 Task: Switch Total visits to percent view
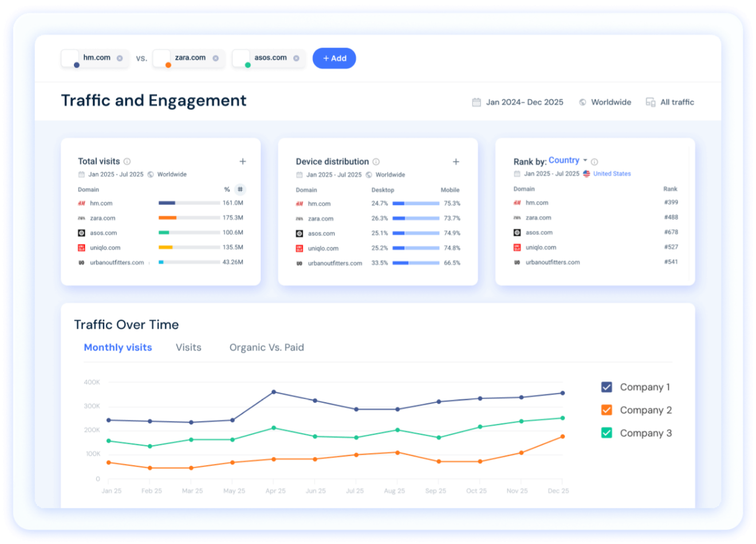pos(227,190)
